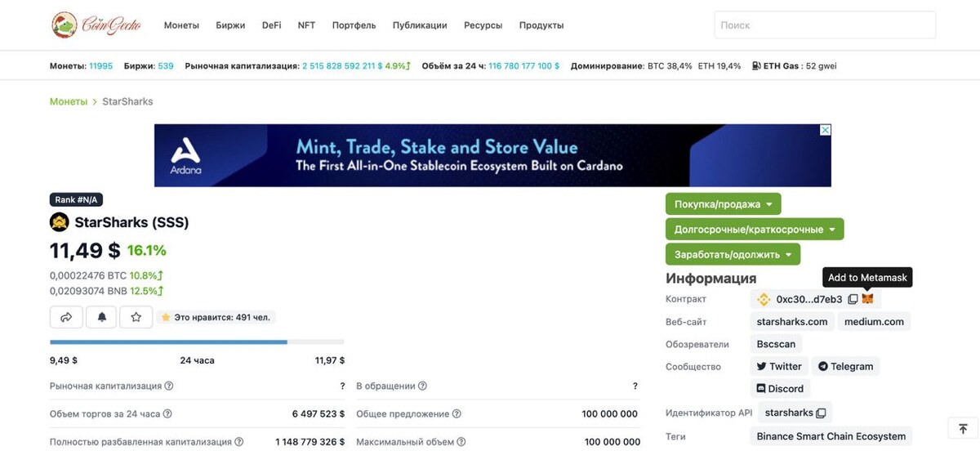Open the Telegram community link
Image resolution: width=980 pixels, height=451 pixels.
[x=845, y=367]
